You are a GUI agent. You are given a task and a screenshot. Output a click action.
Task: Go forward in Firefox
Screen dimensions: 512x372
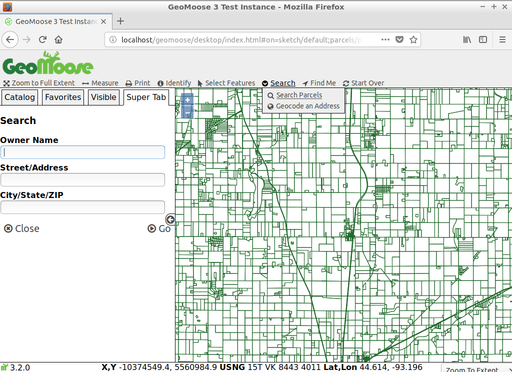click(27, 40)
